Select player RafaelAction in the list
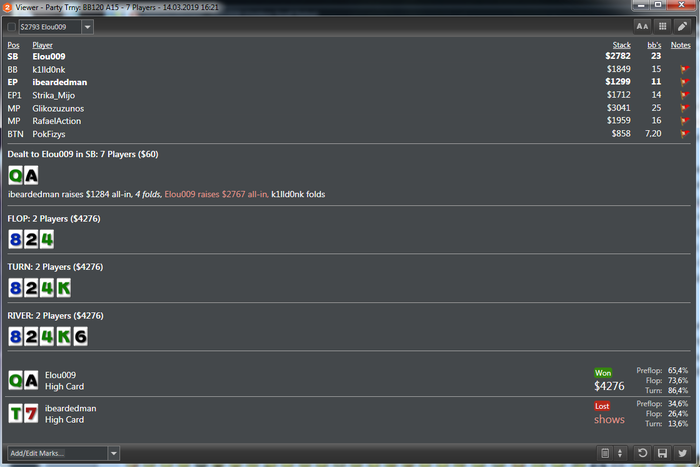Screen dimensions: 700x467 (57, 121)
